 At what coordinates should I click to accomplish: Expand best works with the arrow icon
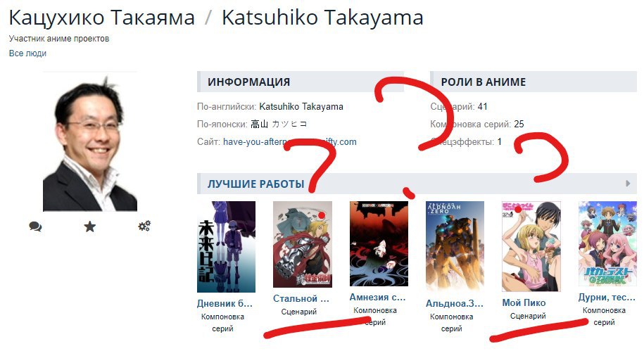pos(628,184)
